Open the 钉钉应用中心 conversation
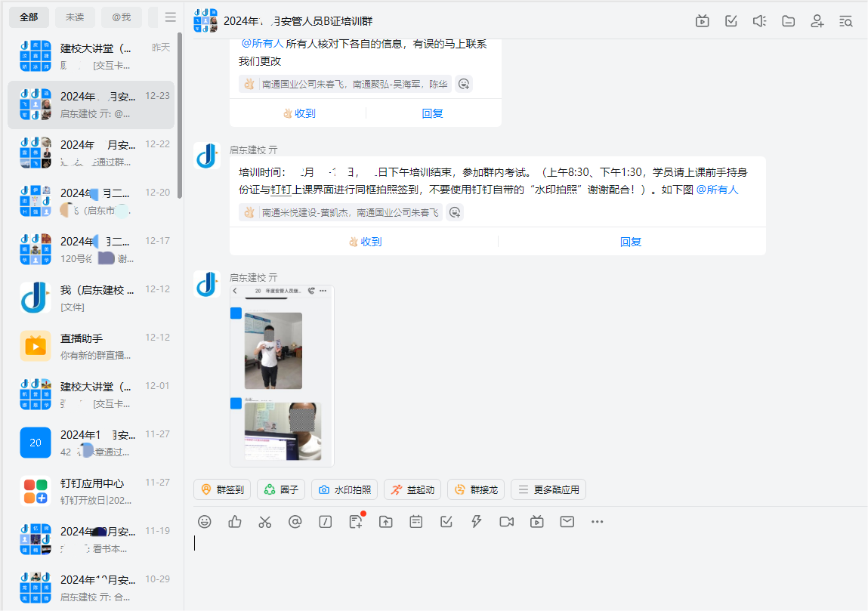The image size is (868, 611). pos(91,491)
